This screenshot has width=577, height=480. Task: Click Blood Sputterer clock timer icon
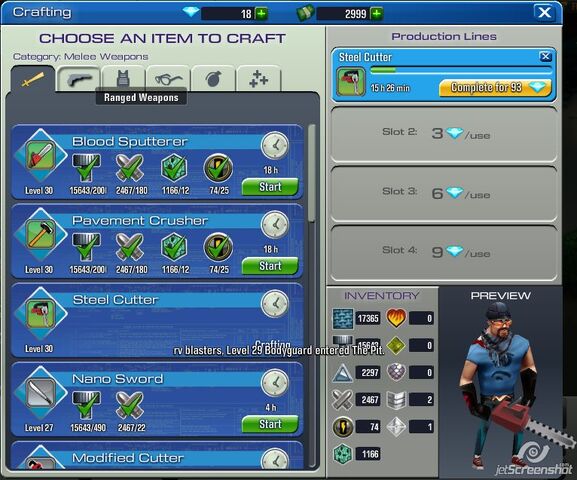(275, 146)
